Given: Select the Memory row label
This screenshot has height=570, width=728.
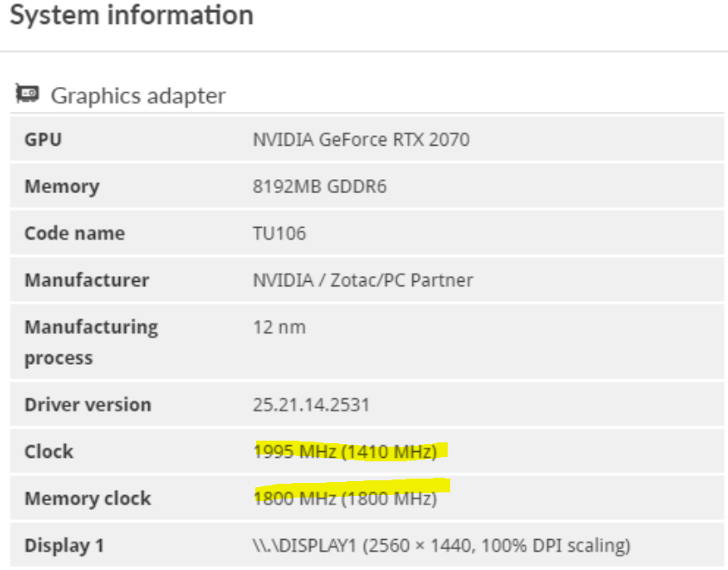Looking at the screenshot, I should (x=62, y=186).
